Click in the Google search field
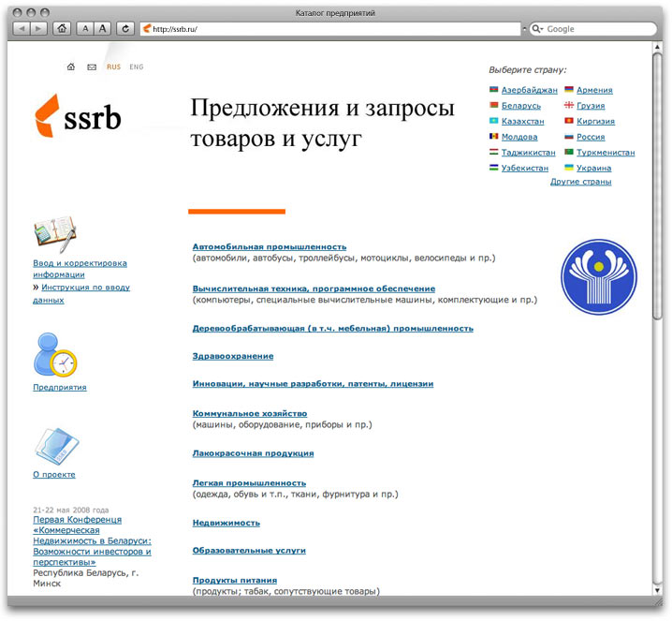 [599, 29]
